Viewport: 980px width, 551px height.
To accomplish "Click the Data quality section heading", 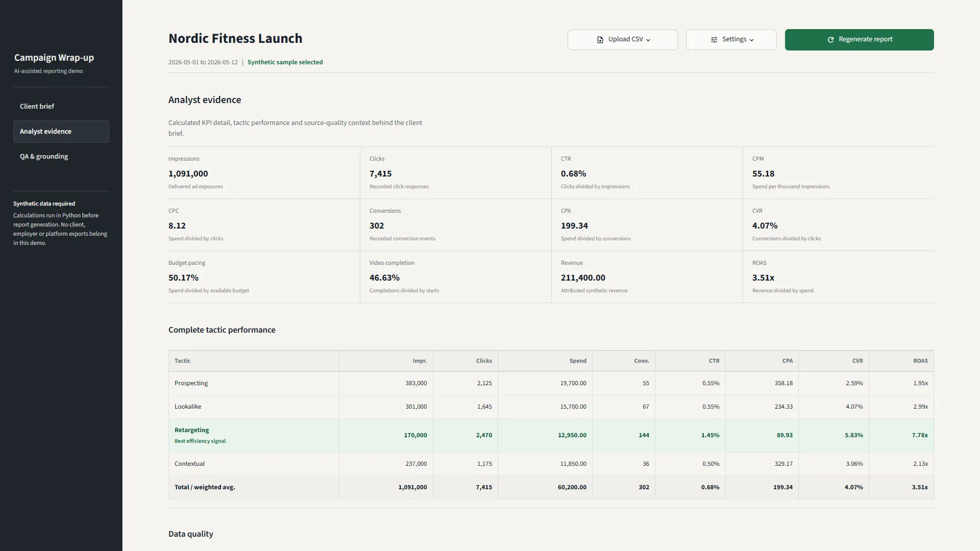I will tap(191, 534).
